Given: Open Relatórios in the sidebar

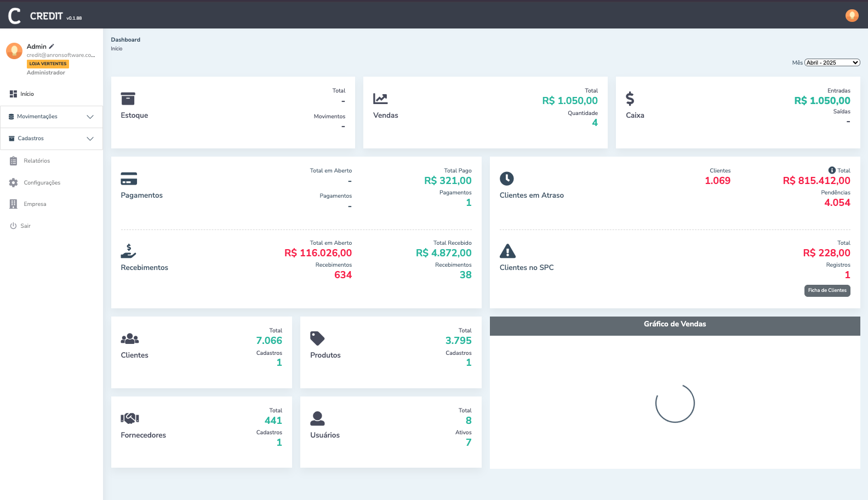Looking at the screenshot, I should [x=37, y=161].
